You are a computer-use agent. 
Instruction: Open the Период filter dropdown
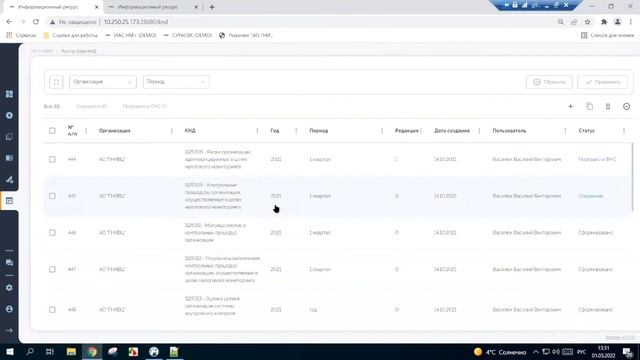point(176,82)
